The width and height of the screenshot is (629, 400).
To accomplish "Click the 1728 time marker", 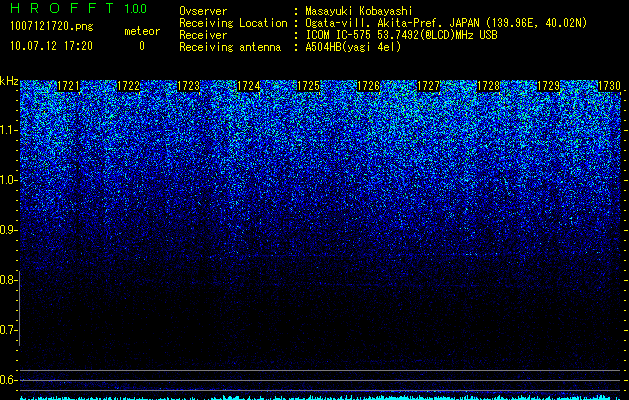I will [x=489, y=86].
